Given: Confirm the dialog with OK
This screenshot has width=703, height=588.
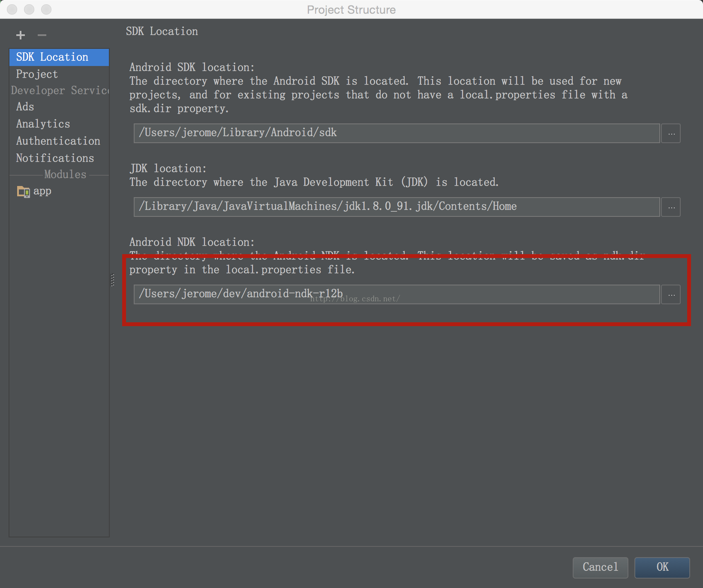Looking at the screenshot, I should pos(662,567).
